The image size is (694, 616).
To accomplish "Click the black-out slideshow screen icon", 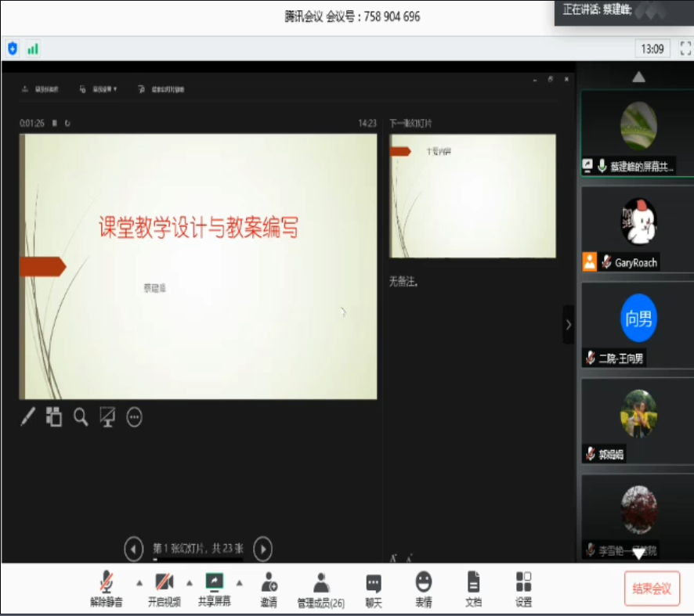I will 107,417.
